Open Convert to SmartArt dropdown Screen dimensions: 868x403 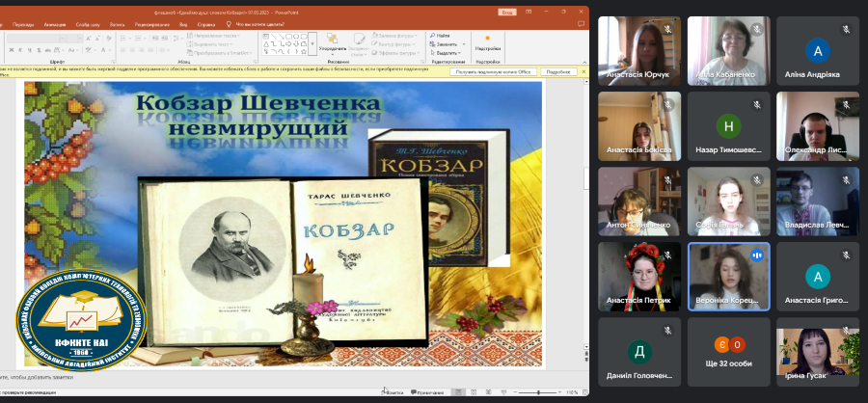[x=219, y=53]
